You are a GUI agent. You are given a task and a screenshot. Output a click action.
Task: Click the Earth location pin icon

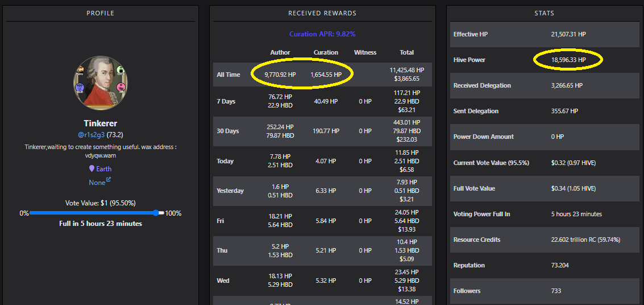(92, 168)
